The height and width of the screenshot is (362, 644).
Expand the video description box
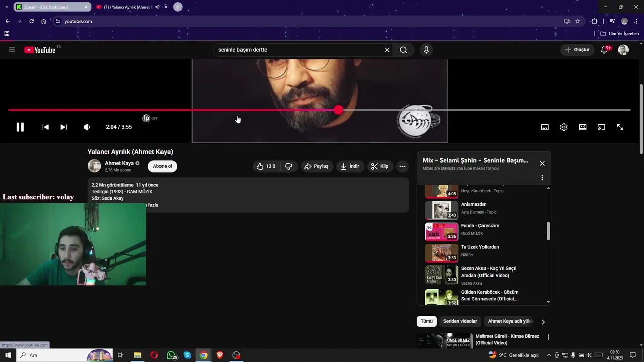point(248,195)
